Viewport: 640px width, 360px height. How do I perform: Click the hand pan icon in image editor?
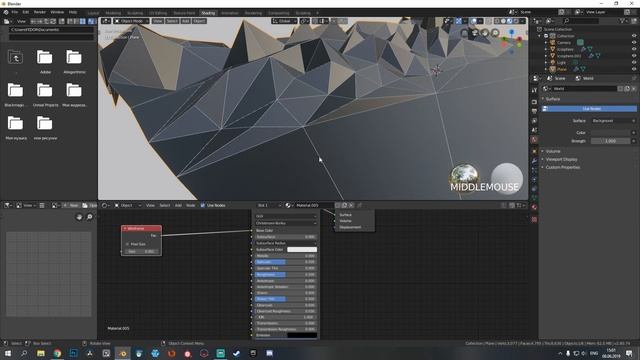pos(79,217)
